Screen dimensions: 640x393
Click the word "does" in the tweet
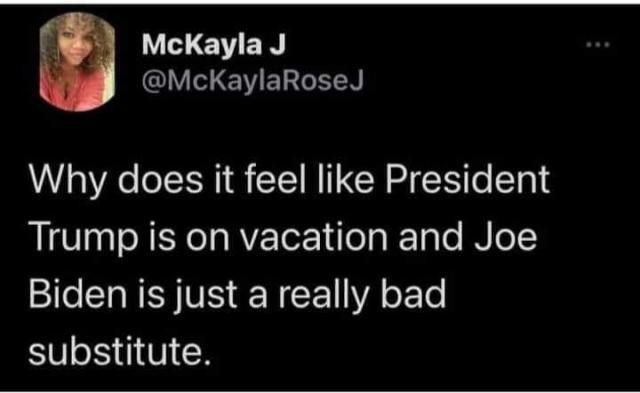[160, 178]
